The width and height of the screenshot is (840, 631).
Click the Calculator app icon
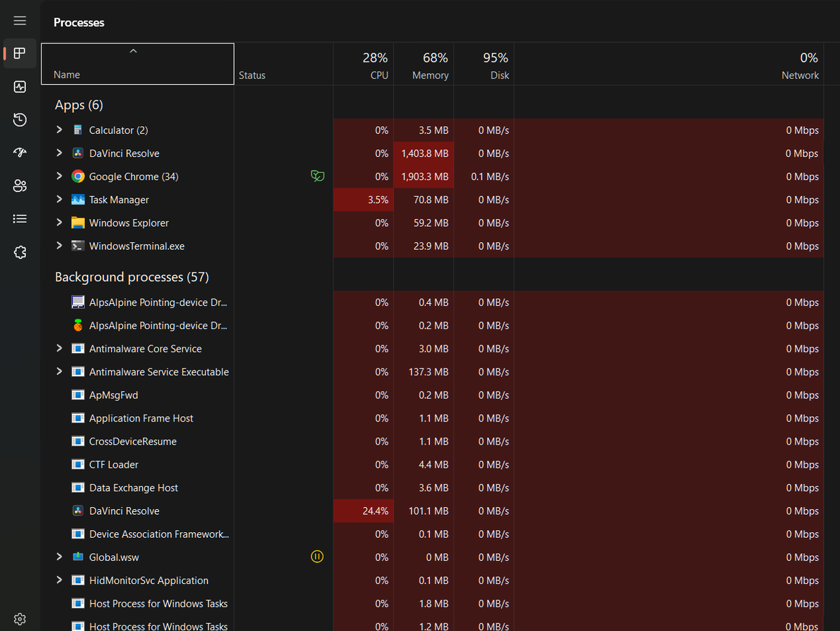pos(78,130)
